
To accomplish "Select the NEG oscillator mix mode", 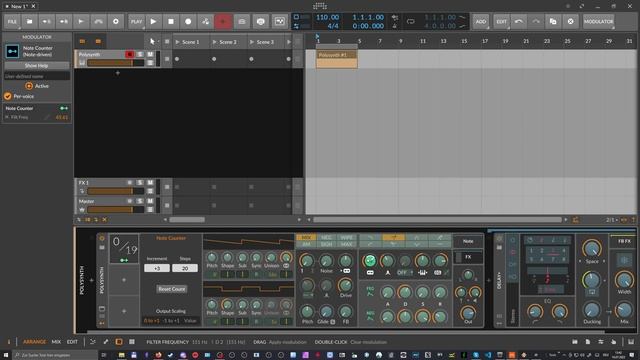I will click(x=326, y=237).
